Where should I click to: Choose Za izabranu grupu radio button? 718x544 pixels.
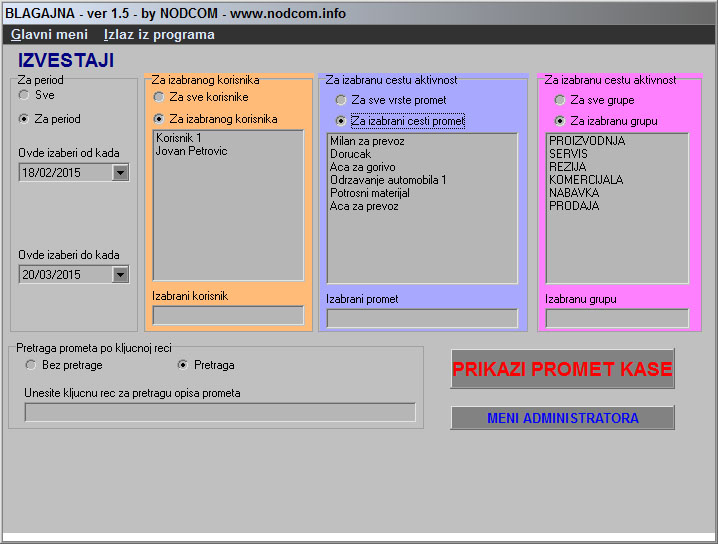[560, 121]
